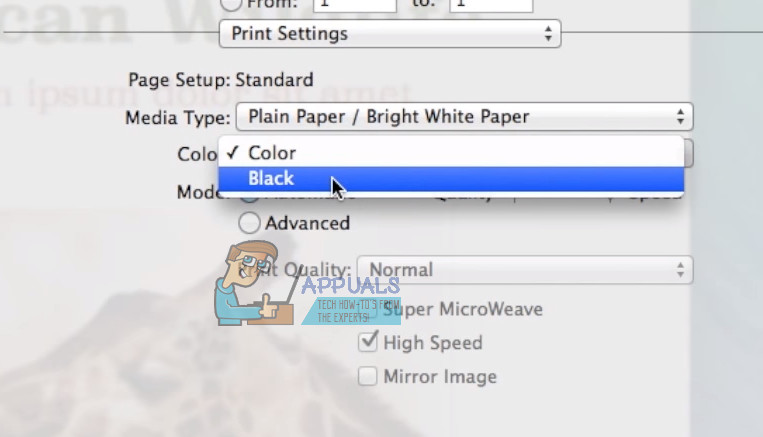Click the Mirror Image text label
Image resolution: width=763 pixels, height=437 pixels.
click(x=440, y=377)
